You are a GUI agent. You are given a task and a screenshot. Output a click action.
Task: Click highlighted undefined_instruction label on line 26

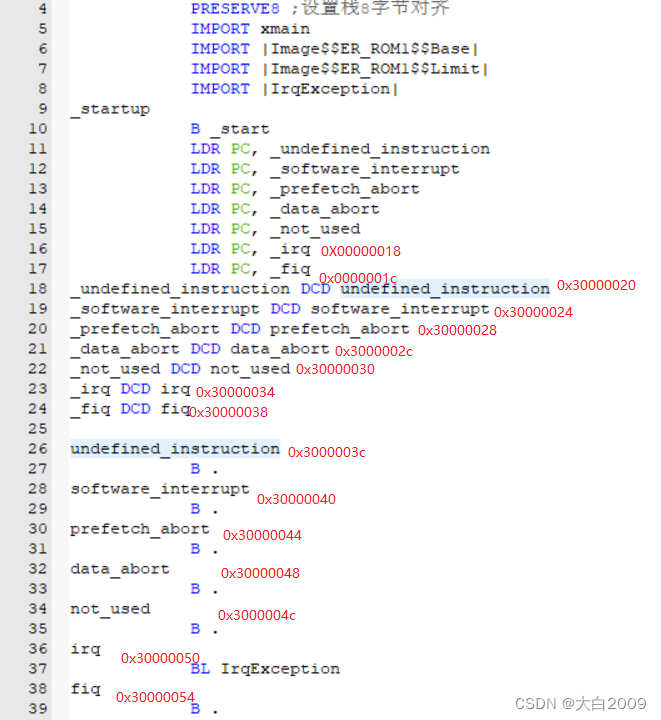[x=175, y=449]
